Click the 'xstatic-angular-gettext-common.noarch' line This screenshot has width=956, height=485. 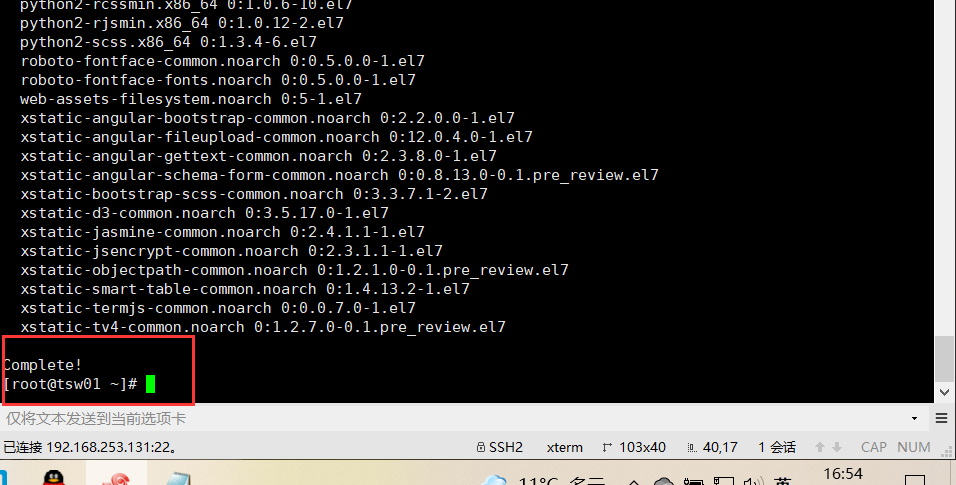point(259,156)
